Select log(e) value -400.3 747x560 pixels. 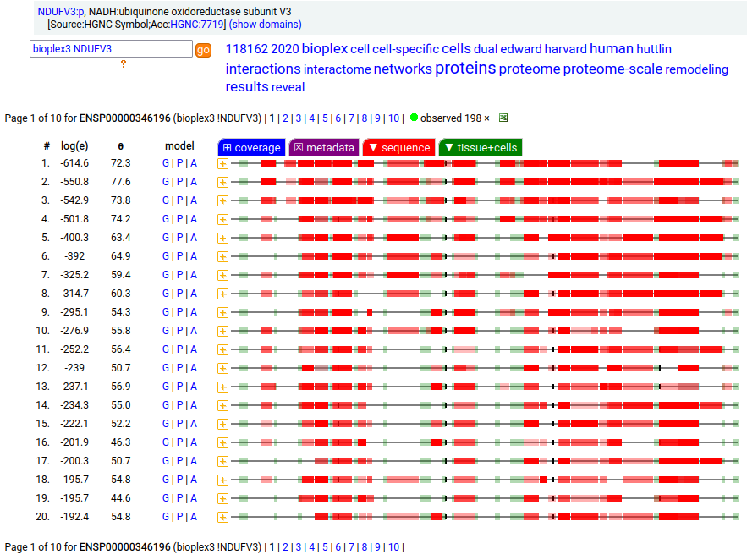tap(74, 238)
